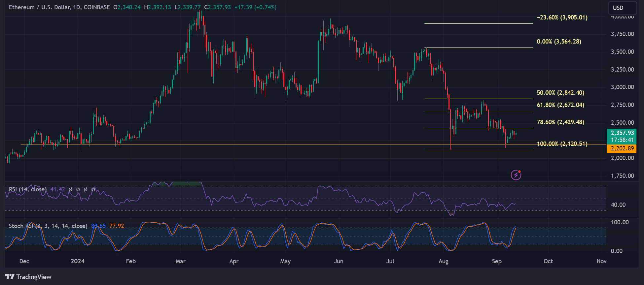Screen dimensions: 644x285
Task: Select the Stoch RSI indicator label
Action: (x=48, y=226)
